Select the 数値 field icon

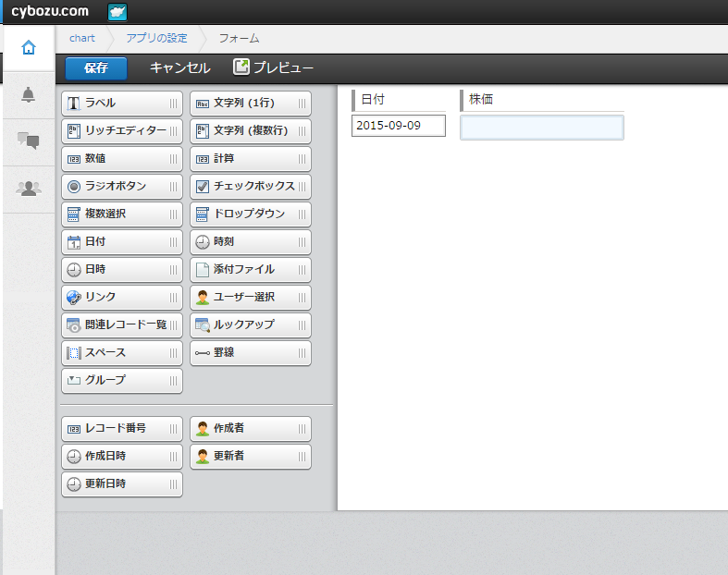74,159
